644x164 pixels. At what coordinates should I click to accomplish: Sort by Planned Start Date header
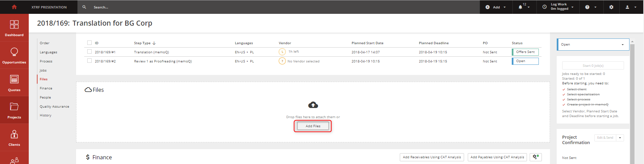[367, 43]
